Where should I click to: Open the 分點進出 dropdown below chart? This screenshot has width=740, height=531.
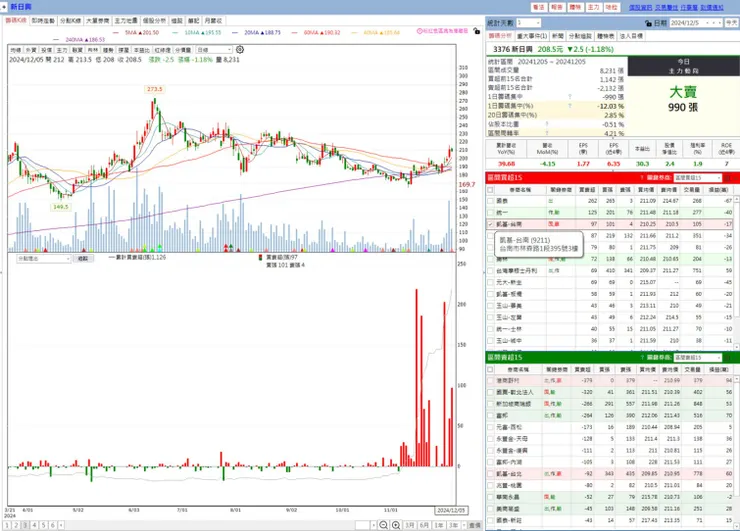pyautogui.click(x=43, y=259)
